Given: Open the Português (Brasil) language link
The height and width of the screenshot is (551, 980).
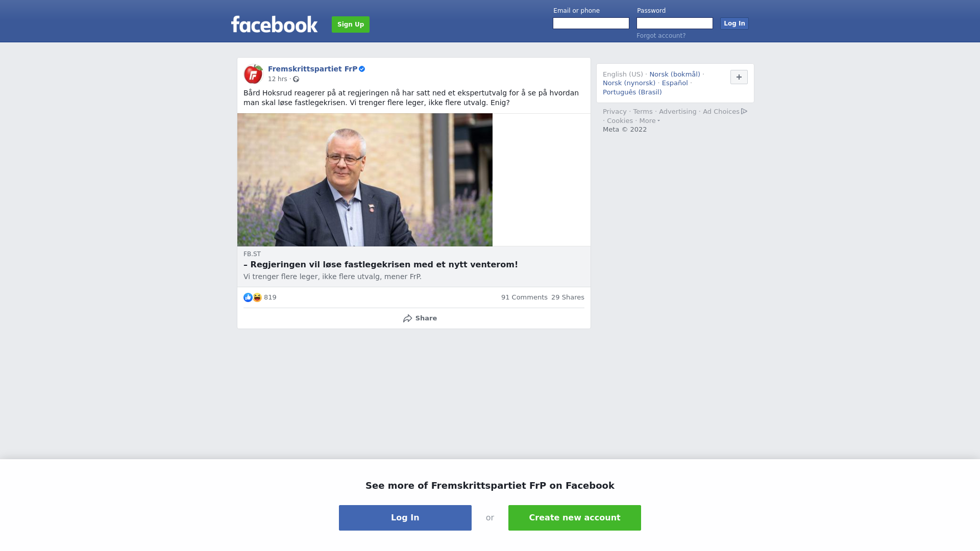Looking at the screenshot, I should point(632,92).
